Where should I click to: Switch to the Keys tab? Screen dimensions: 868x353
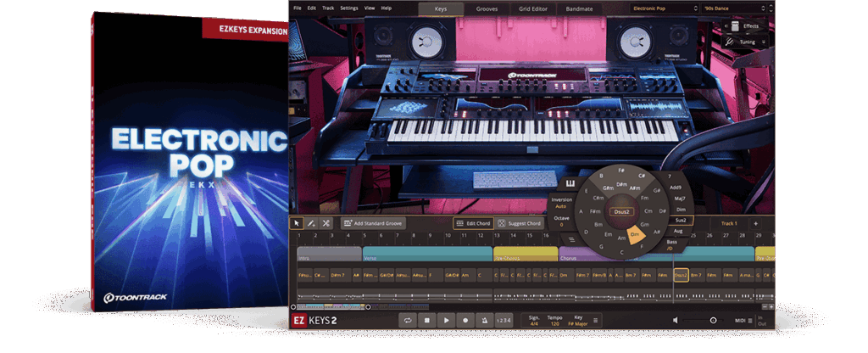tap(441, 8)
